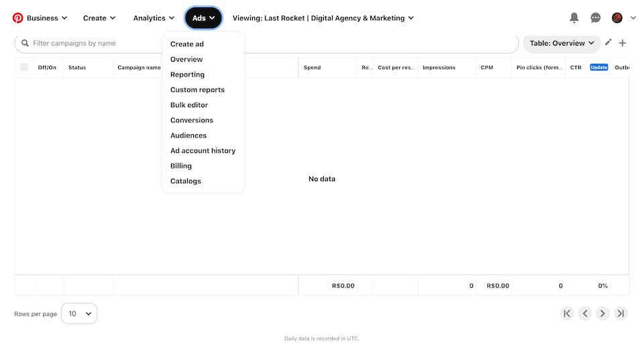Screen dimensions: 644x343
Task: Click the Campaign name column header
Action: (x=140, y=67)
